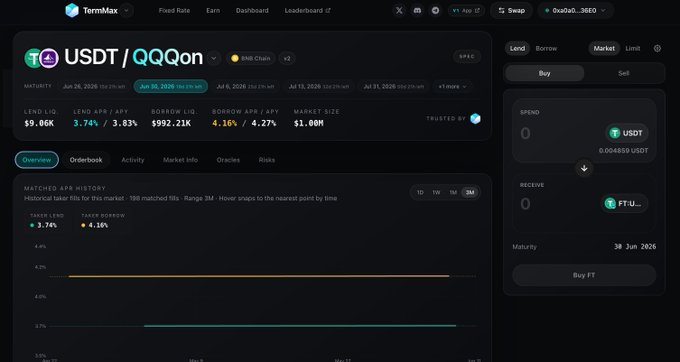Click the orange Taker Borrow chart line
The image size is (680, 362).
point(258,276)
